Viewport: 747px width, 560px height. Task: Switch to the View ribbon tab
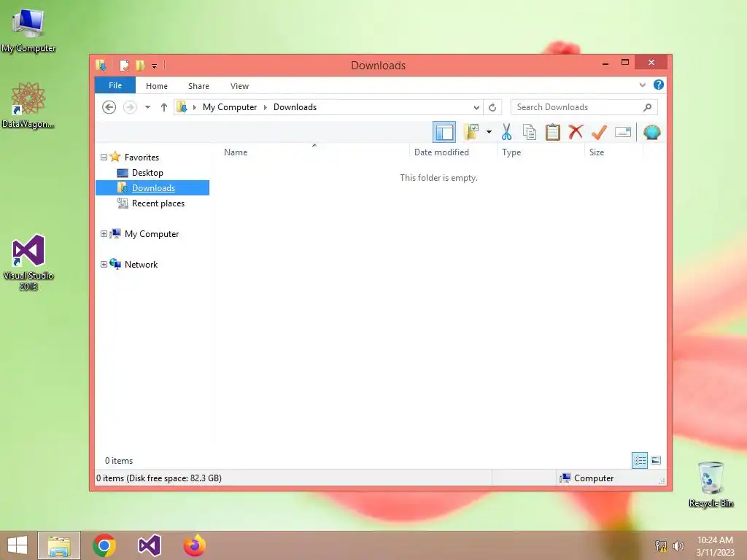pos(239,86)
